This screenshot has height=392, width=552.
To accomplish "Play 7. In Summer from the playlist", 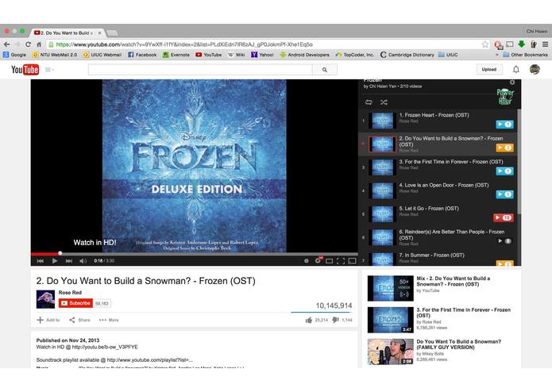I will (437, 259).
